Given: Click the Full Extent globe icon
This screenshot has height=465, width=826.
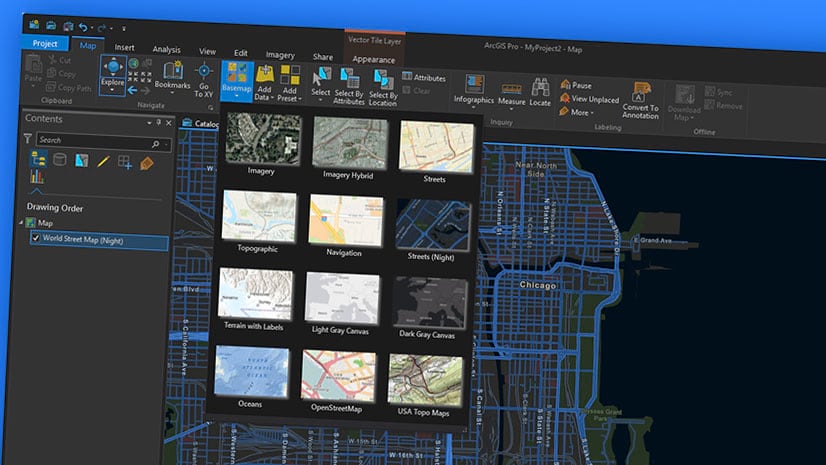Looking at the screenshot, I should tap(133, 64).
